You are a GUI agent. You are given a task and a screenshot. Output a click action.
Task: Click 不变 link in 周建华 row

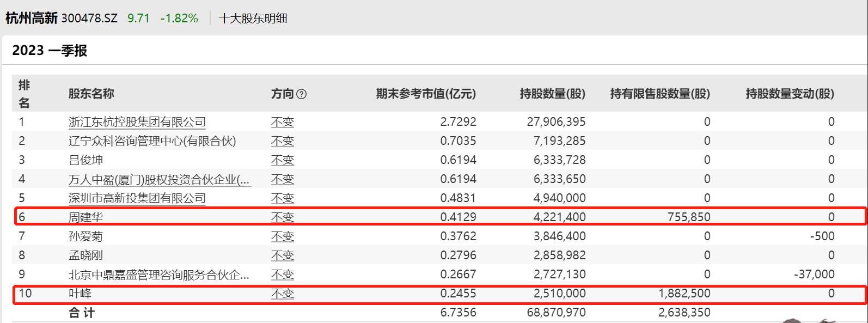pyautogui.click(x=282, y=217)
